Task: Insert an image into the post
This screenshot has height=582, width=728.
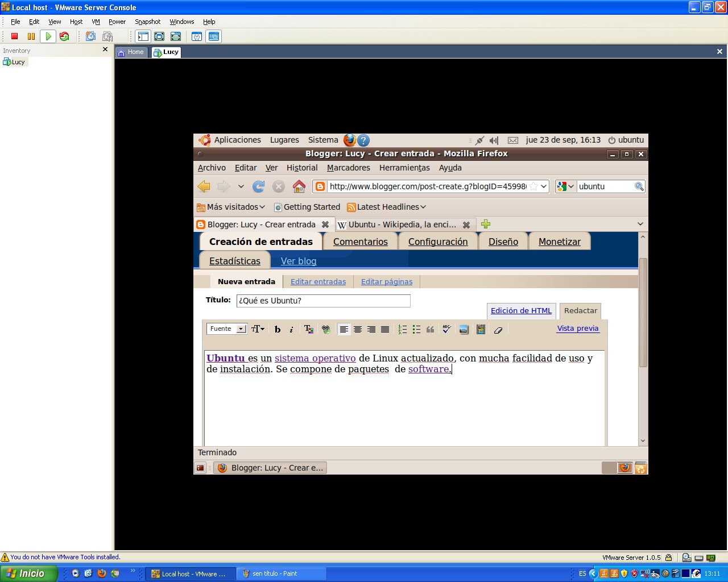Action: click(464, 329)
